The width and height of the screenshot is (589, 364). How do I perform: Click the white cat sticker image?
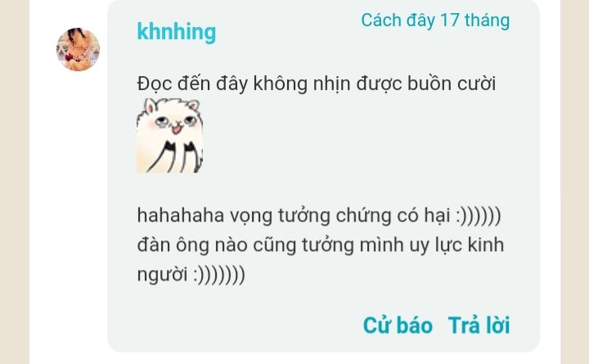pyautogui.click(x=170, y=136)
